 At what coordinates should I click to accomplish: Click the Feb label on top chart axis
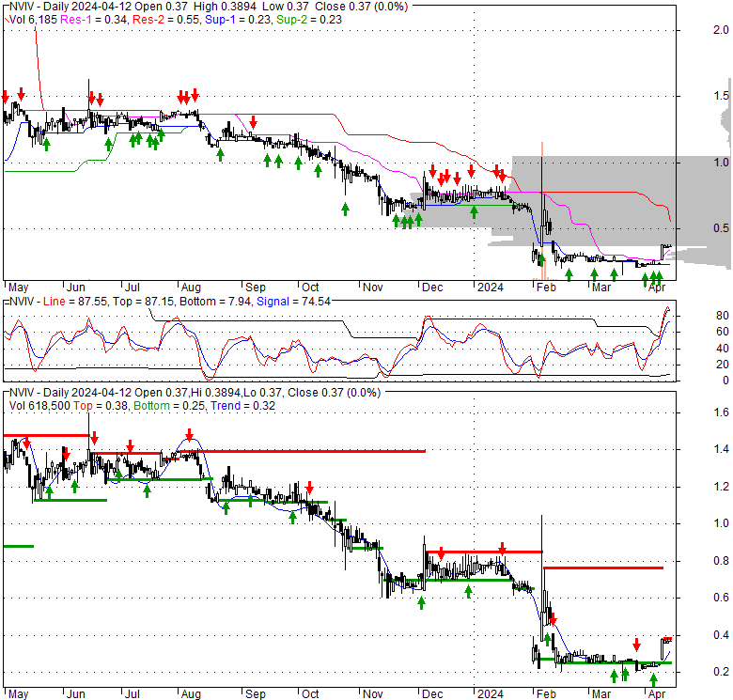(546, 288)
